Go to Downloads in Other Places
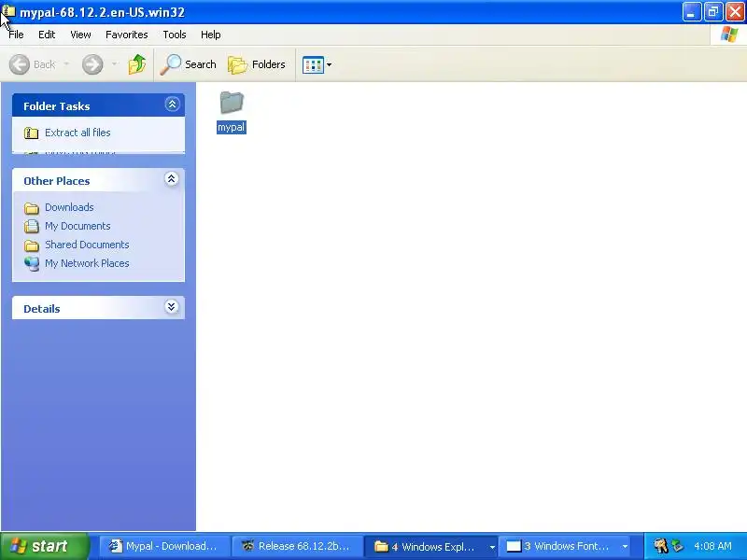The image size is (747, 560). pos(69,207)
